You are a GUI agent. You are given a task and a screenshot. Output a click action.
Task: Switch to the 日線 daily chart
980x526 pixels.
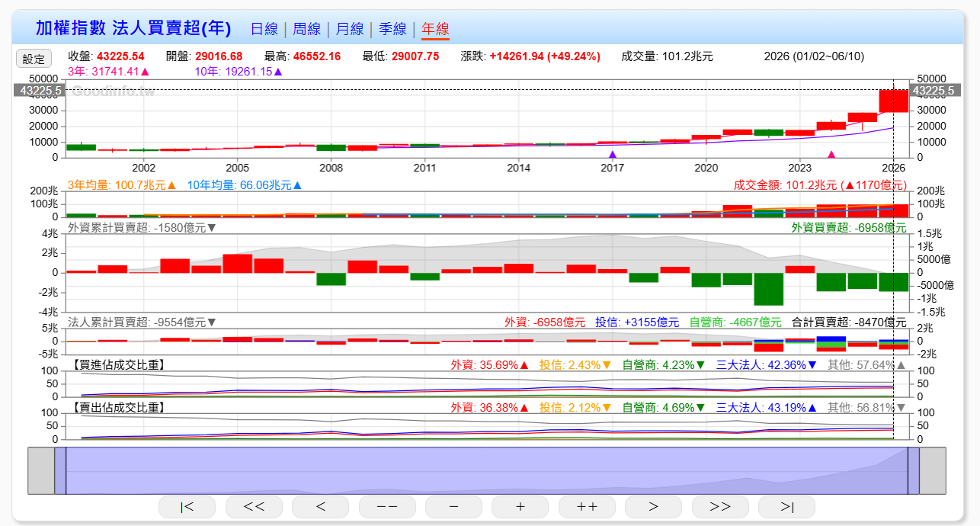[264, 29]
